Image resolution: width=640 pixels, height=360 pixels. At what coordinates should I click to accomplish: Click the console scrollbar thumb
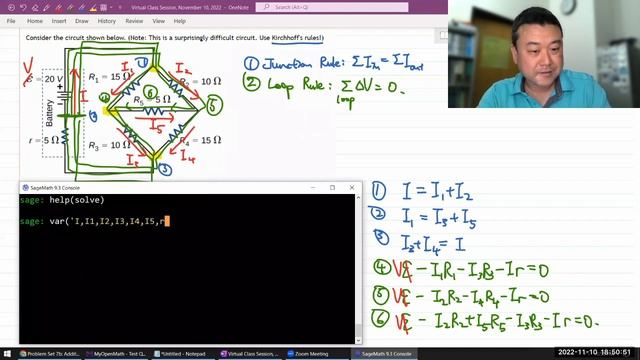coord(358,329)
